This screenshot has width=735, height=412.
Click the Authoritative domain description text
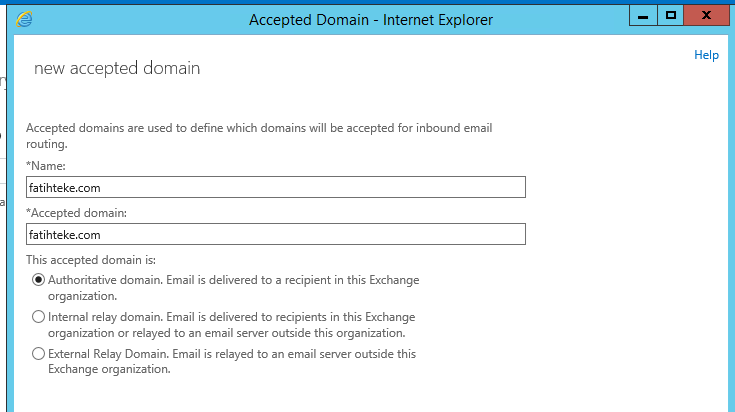[233, 288]
